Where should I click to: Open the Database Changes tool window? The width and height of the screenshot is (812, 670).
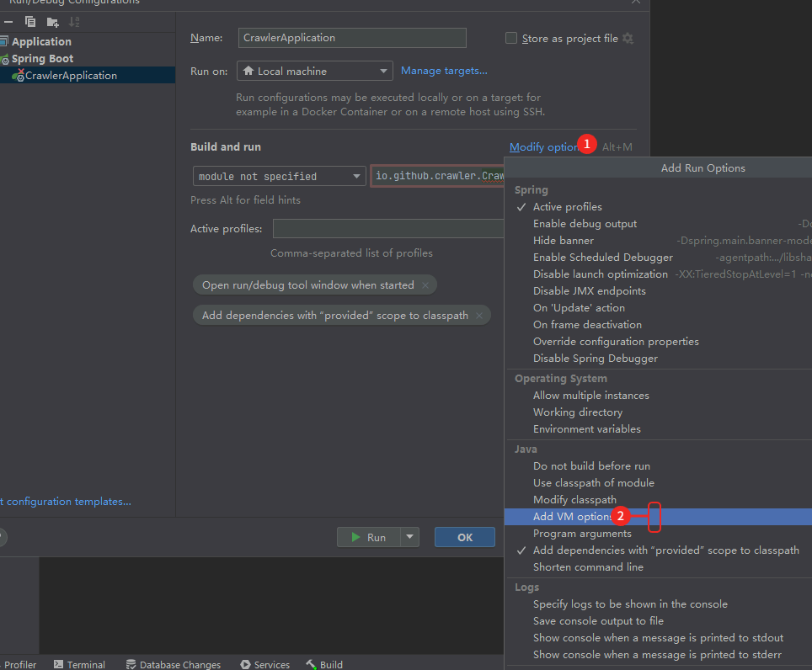pyautogui.click(x=174, y=664)
